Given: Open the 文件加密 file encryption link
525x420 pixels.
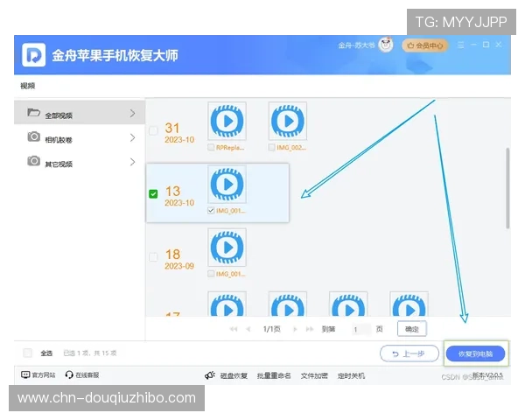Looking at the screenshot, I should click(x=314, y=375).
